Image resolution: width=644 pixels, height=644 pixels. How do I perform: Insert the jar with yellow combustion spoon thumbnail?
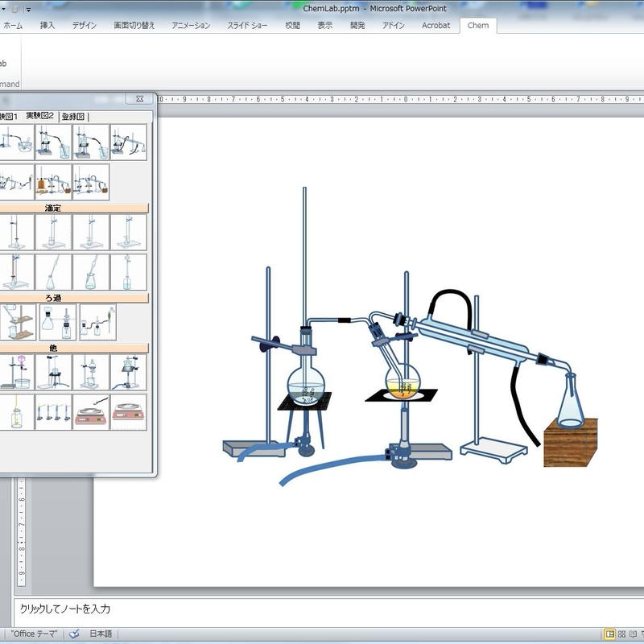point(16,412)
